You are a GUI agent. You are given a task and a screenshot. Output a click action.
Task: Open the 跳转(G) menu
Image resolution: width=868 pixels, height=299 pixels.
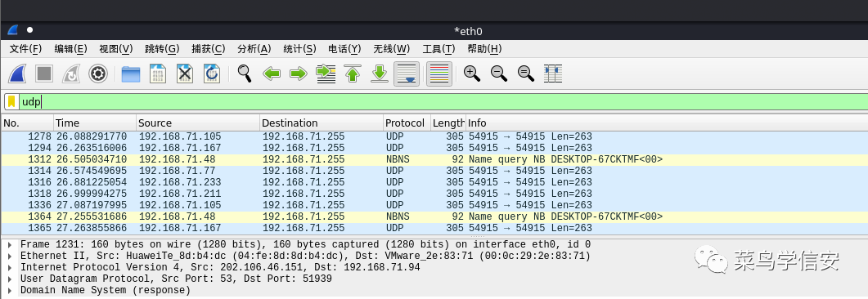pyautogui.click(x=162, y=49)
